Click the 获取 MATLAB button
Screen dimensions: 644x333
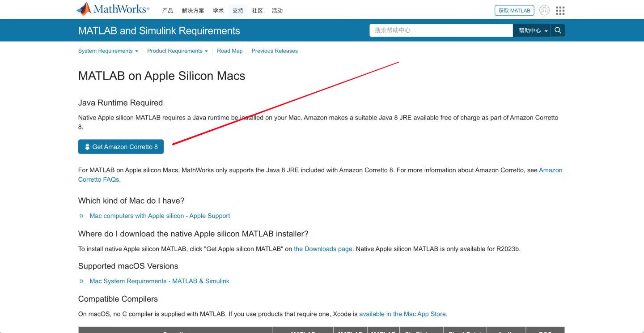(x=514, y=11)
